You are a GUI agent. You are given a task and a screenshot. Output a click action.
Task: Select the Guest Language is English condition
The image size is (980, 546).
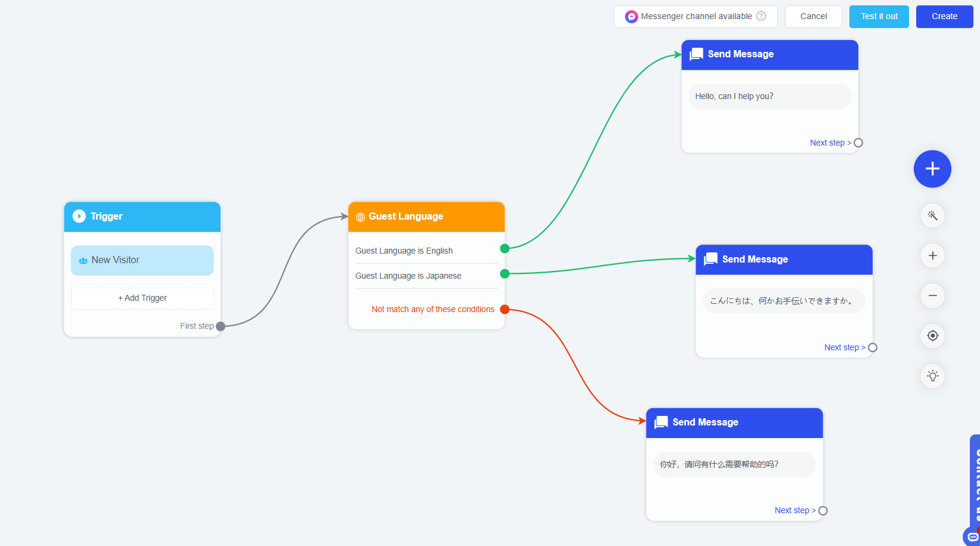(x=404, y=251)
